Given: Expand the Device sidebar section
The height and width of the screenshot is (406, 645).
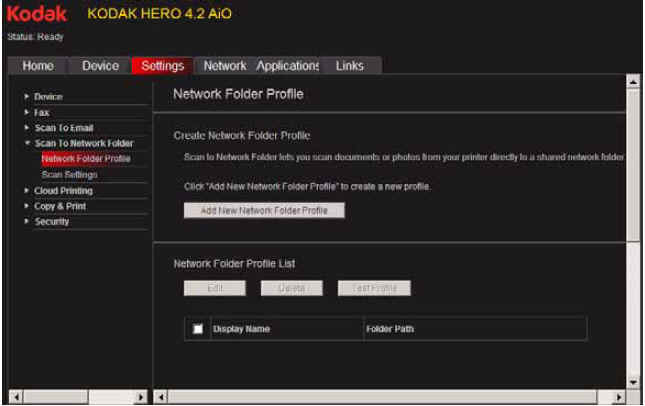Looking at the screenshot, I should pos(48,97).
